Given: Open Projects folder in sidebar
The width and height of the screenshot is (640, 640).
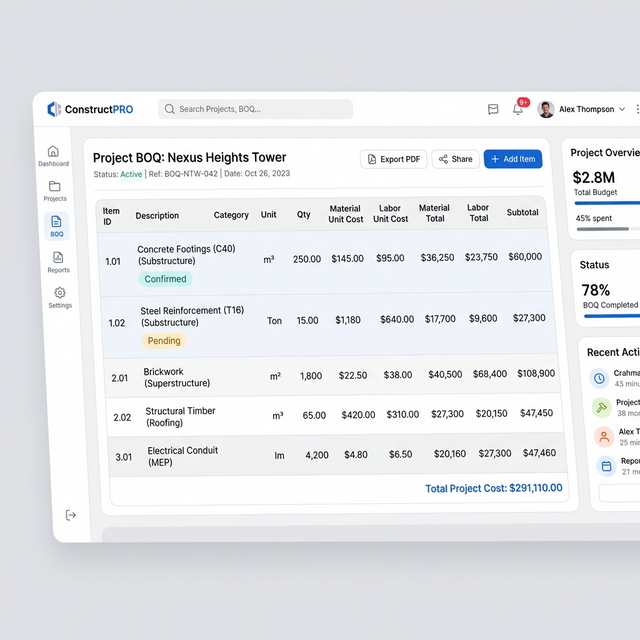Looking at the screenshot, I should tap(55, 191).
